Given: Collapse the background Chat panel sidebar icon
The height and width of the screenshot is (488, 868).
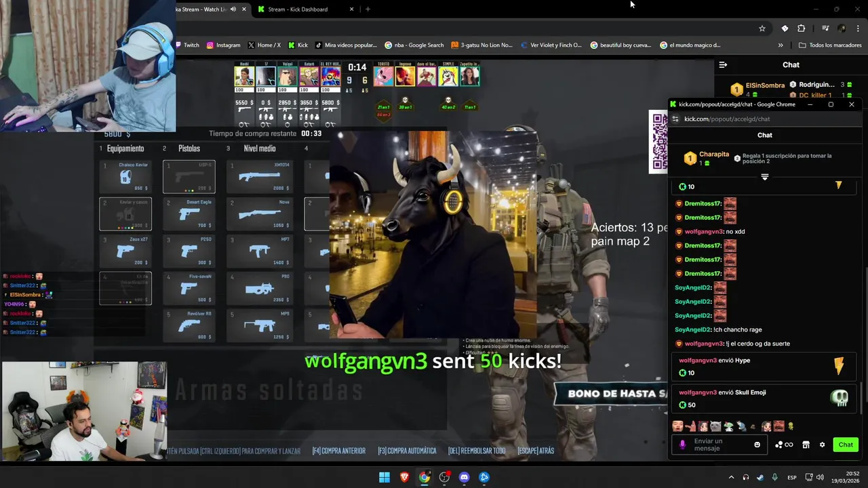Looking at the screenshot, I should [x=723, y=65].
